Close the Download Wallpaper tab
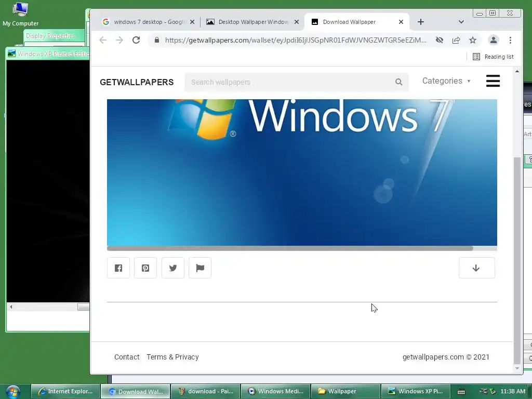Viewport: 532px width, 399px height. coord(401,22)
